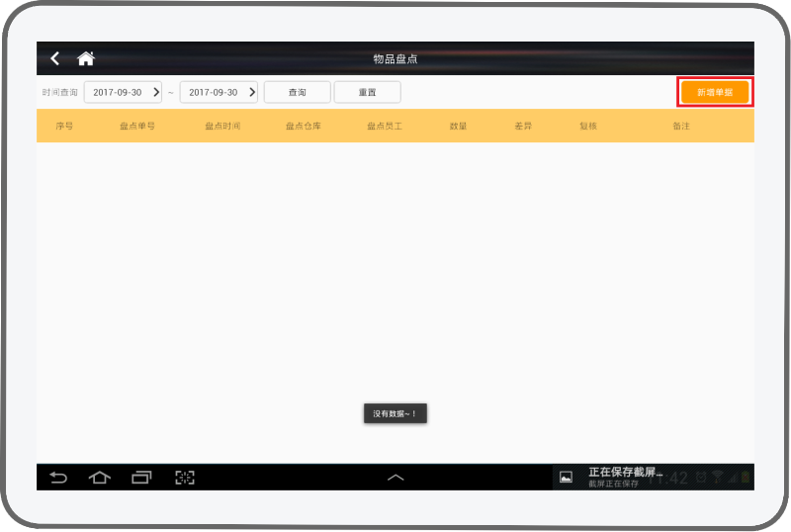Click the 查询 search button
The width and height of the screenshot is (791, 532).
pos(297,92)
